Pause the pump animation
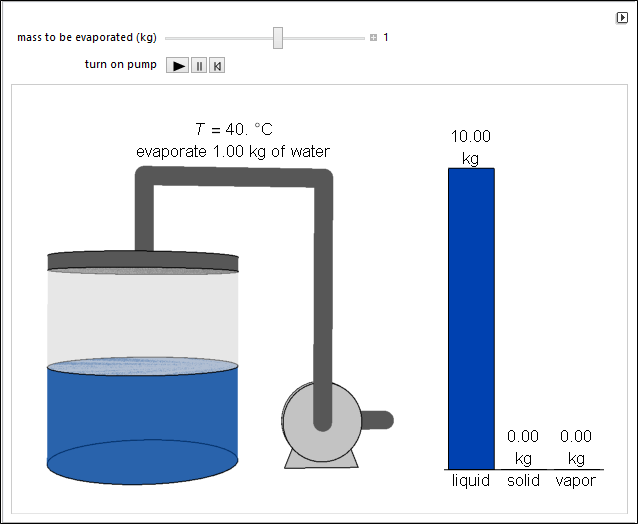This screenshot has height=524, width=638. click(198, 66)
